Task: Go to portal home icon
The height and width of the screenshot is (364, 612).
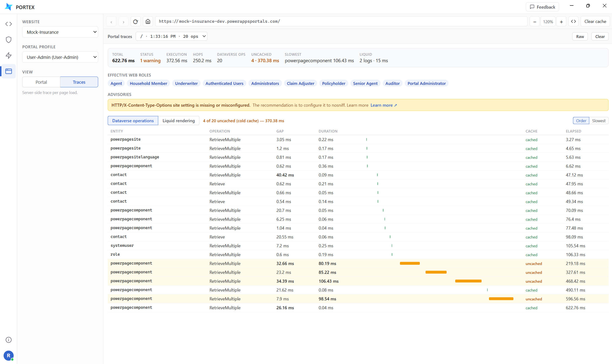Action: (148, 22)
